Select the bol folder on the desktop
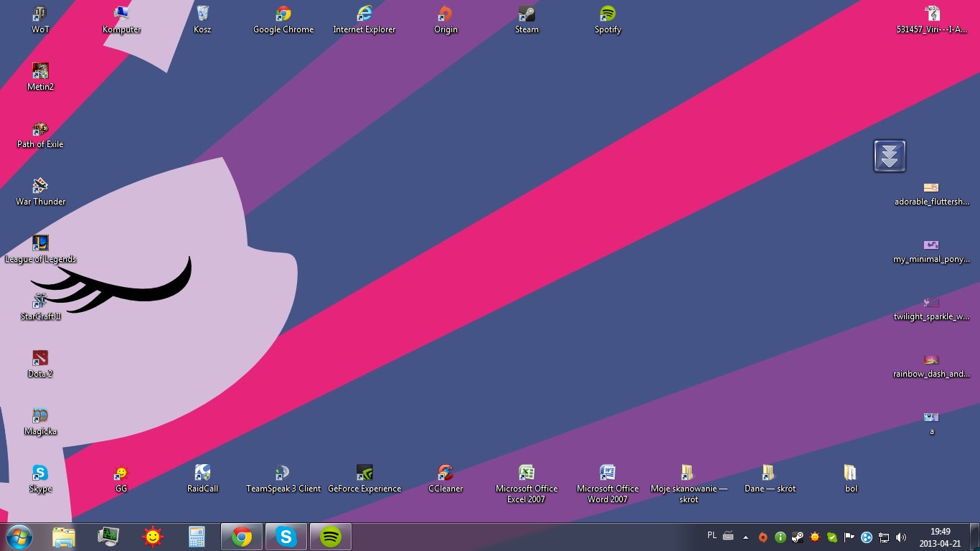 [851, 479]
